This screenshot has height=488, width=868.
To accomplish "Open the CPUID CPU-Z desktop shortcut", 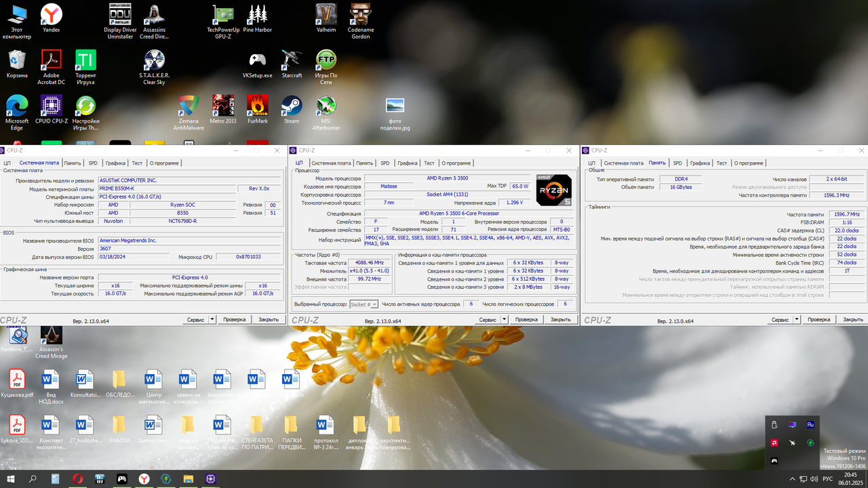I will click(52, 110).
